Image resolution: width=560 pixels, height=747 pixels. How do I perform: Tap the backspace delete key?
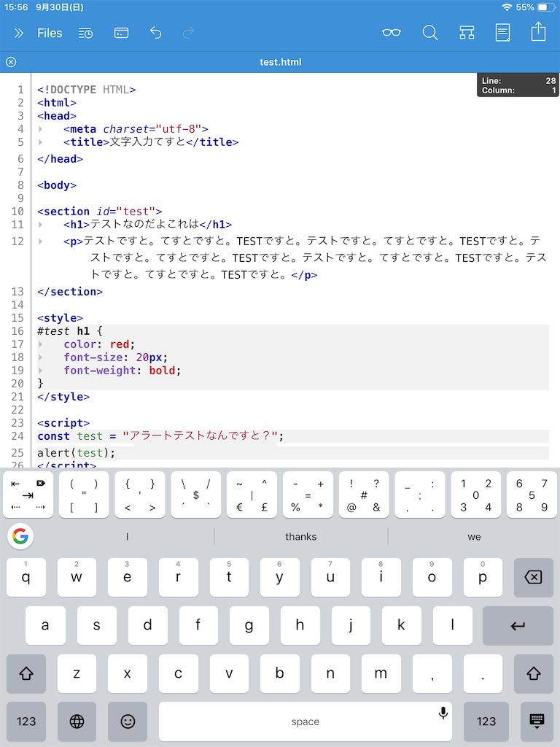point(533,578)
